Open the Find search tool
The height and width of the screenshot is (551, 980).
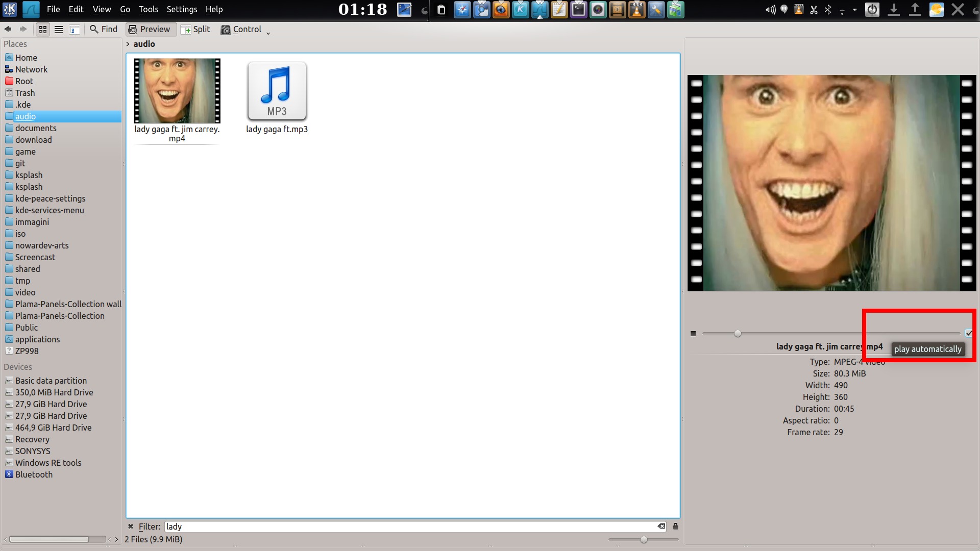pos(104,30)
